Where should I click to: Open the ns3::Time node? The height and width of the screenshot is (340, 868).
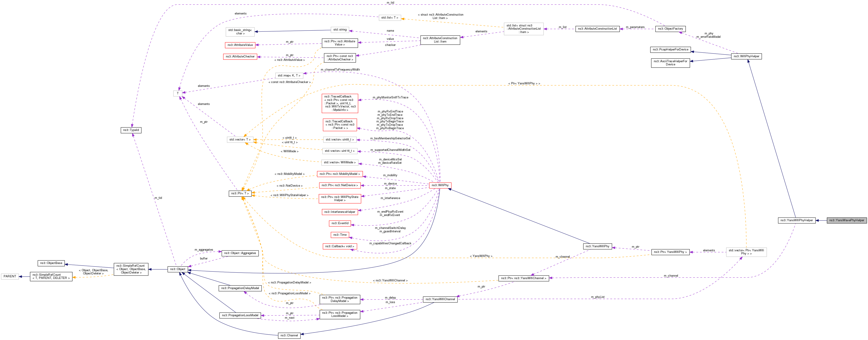tap(340, 235)
